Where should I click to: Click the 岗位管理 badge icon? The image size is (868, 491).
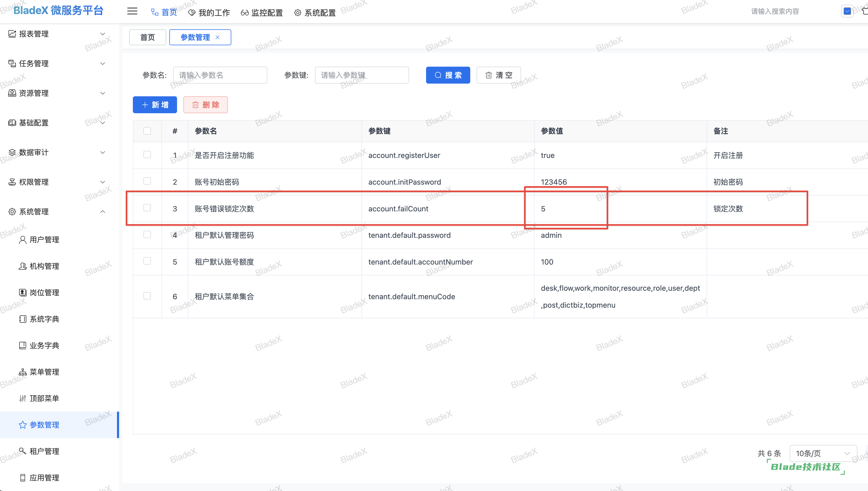[22, 293]
